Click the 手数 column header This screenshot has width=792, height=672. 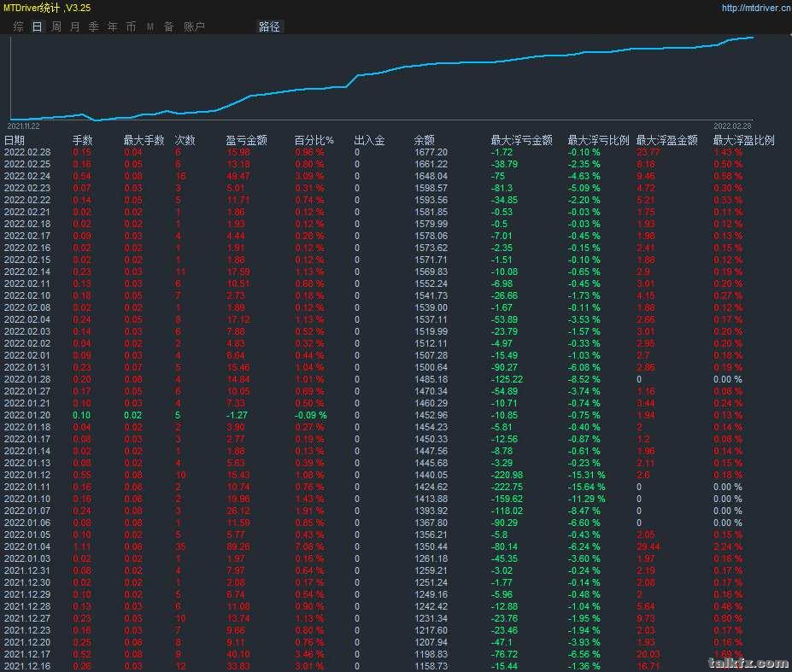83,140
